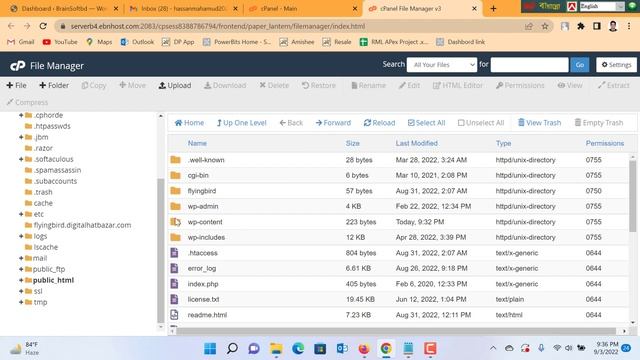Expand the etc tree folder
This screenshot has width=640, height=360.
pyautogui.click(x=21, y=214)
